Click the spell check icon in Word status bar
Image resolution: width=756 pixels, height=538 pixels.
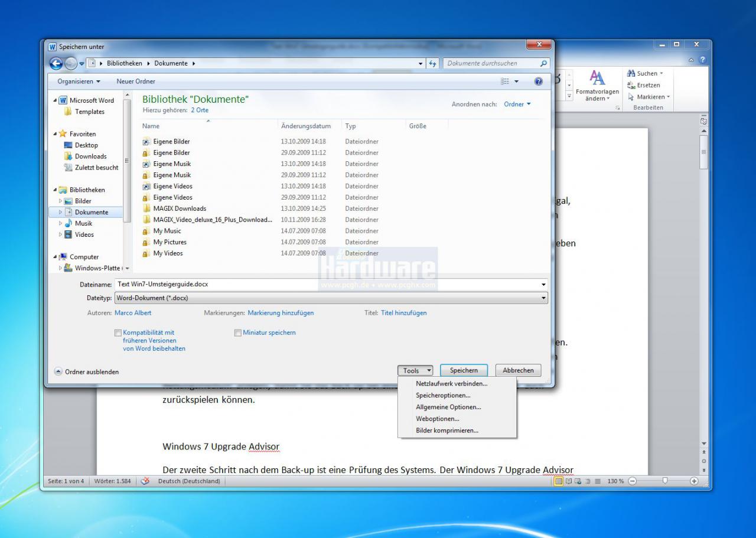[145, 481]
